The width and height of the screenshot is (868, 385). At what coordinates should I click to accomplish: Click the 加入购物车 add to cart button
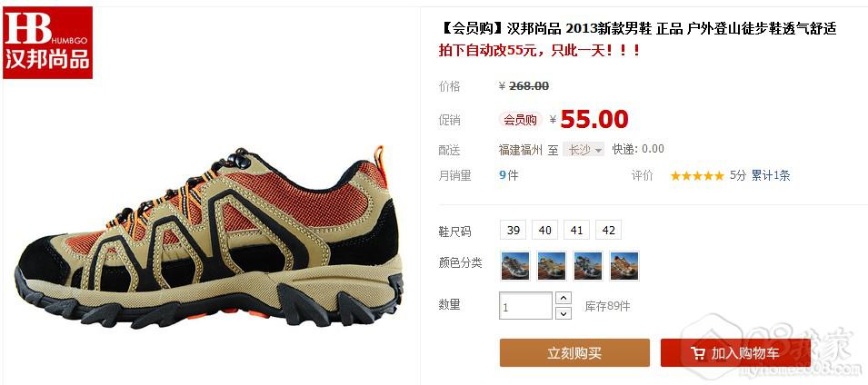tap(735, 353)
